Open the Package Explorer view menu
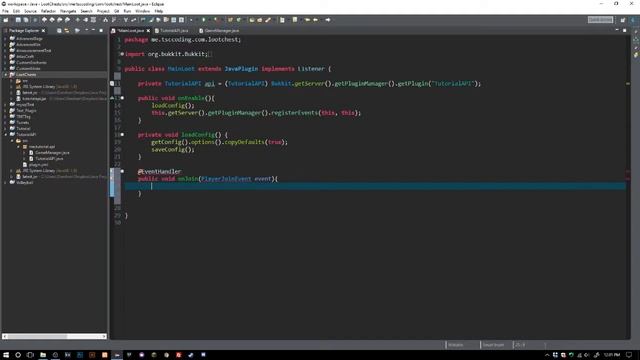This screenshot has width=640, height=360. 86,31
